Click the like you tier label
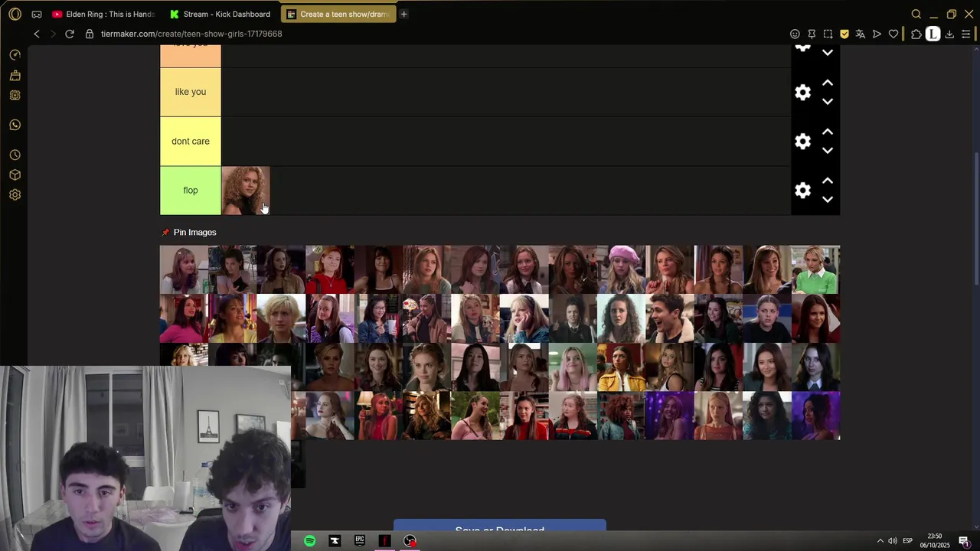The height and width of the screenshot is (551, 980). click(191, 92)
